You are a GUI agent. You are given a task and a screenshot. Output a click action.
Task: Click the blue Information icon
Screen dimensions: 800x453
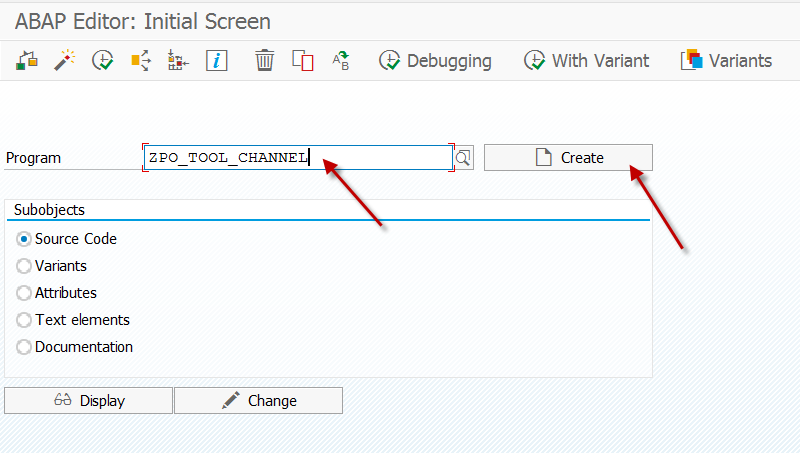point(216,61)
